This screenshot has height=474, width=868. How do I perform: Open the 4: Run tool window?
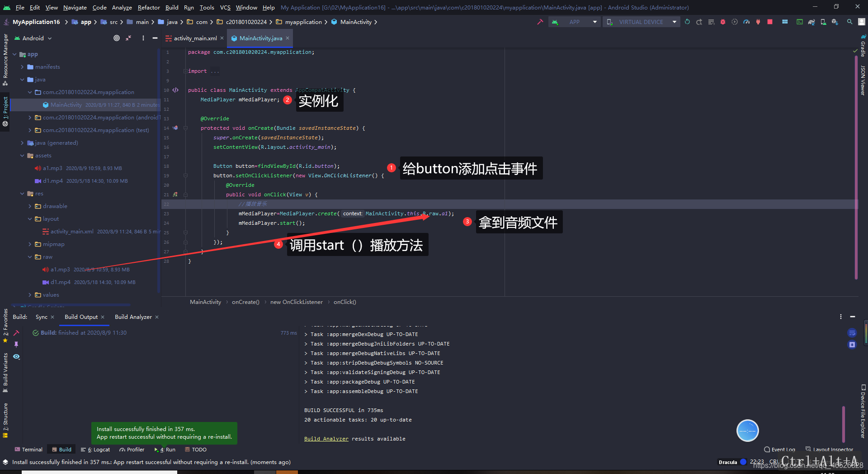165,450
